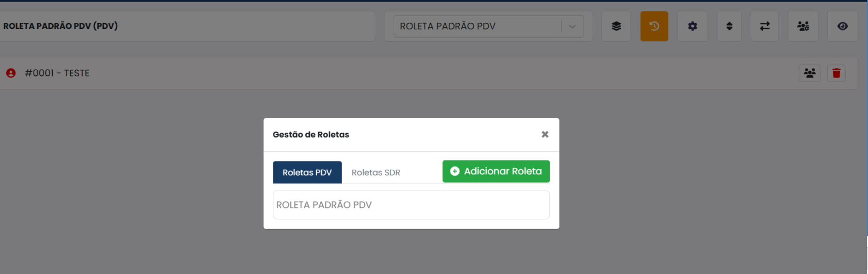Screen dimensions: 868x274
Task: Select ROLETA PADRÃO PDV entry in dialog
Action: click(411, 205)
